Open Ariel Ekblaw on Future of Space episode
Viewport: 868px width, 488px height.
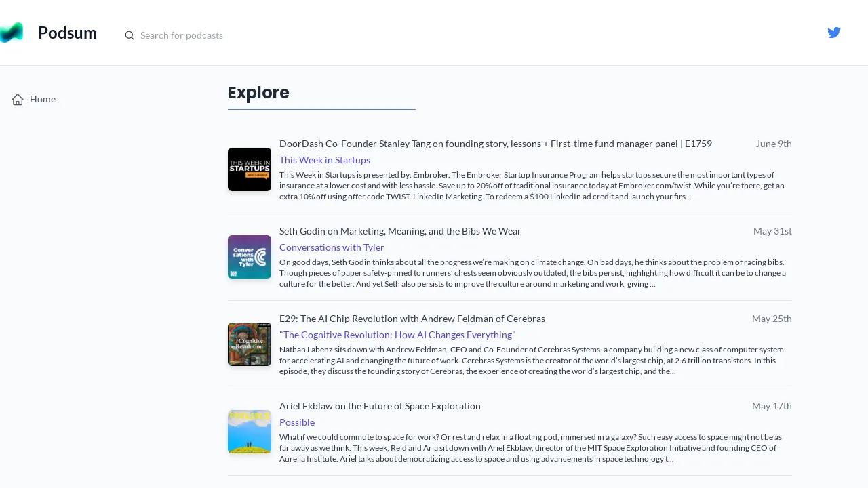pos(380,406)
